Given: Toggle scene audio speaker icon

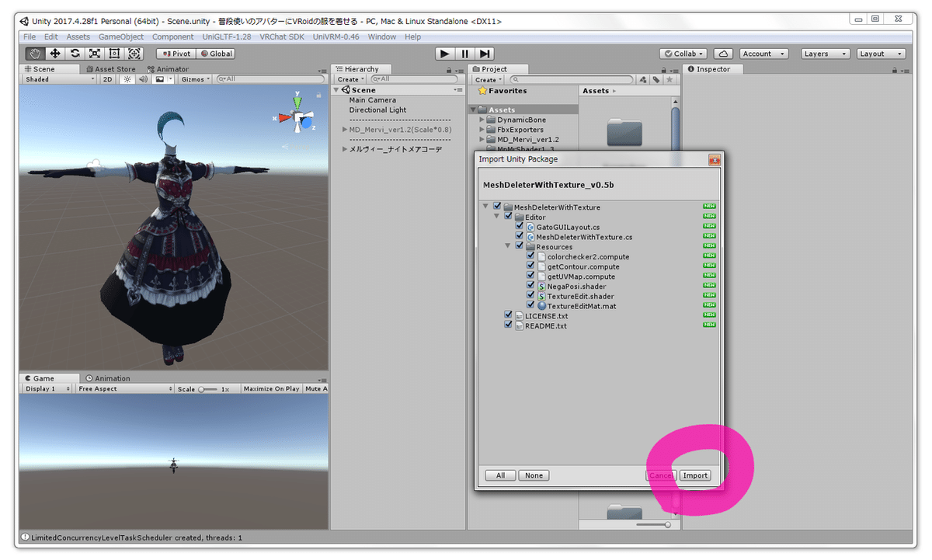Looking at the screenshot, I should 143,79.
